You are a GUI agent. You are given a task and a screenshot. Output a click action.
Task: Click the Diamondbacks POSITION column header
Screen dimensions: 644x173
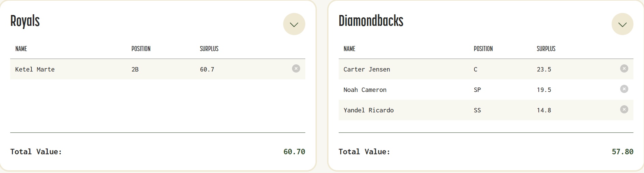483,49
